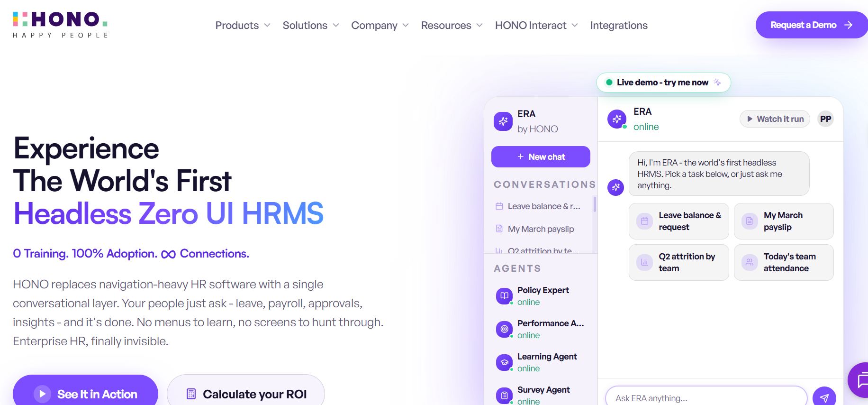The width and height of the screenshot is (868, 405).
Task: Expand the Solutions dropdown menu
Action: click(311, 25)
